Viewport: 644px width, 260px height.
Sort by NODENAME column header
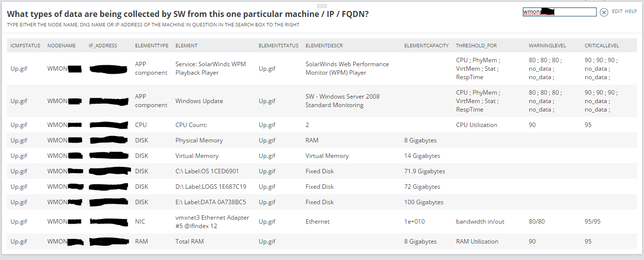[x=61, y=46]
